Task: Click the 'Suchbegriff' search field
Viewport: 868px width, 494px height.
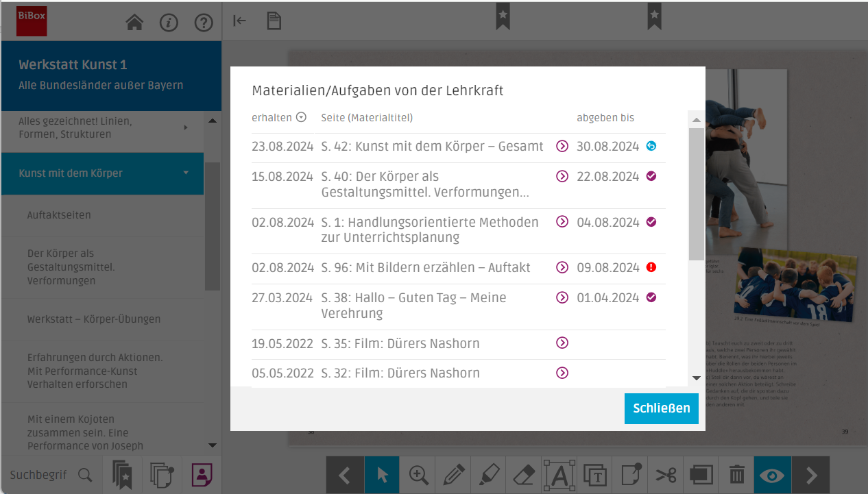Action: point(38,475)
